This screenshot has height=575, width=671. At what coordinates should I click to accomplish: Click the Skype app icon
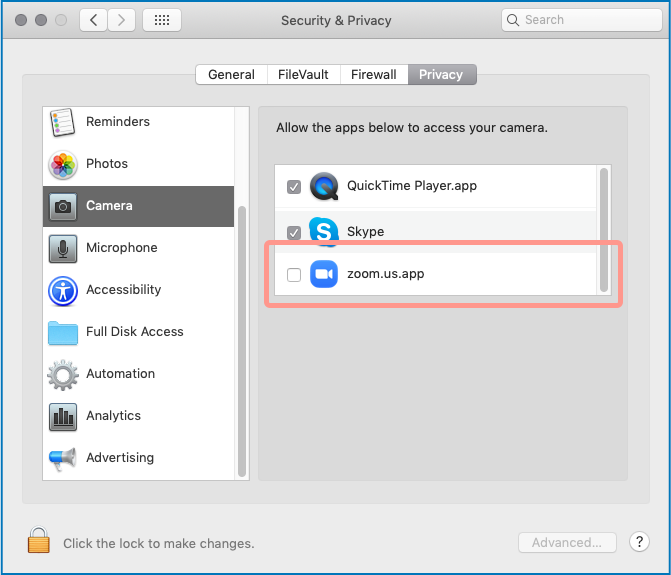click(x=324, y=231)
